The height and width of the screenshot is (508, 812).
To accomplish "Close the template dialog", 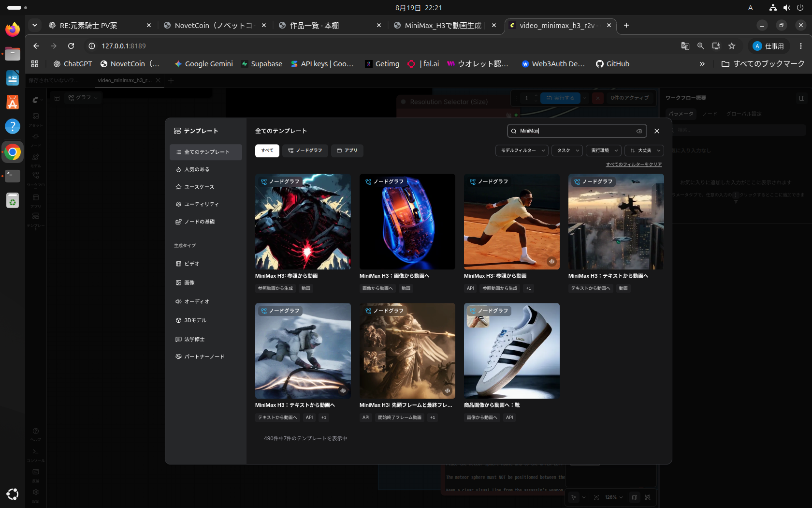I will coord(657,131).
